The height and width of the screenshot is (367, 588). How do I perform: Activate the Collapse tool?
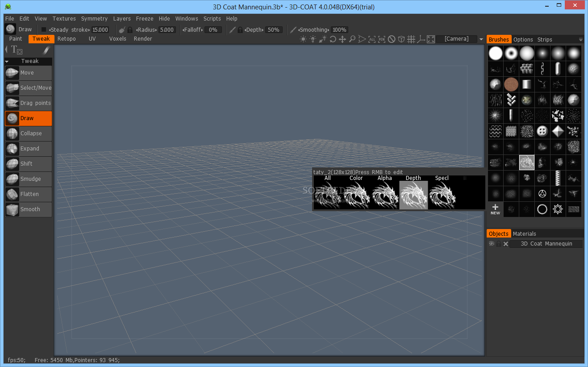(28, 133)
